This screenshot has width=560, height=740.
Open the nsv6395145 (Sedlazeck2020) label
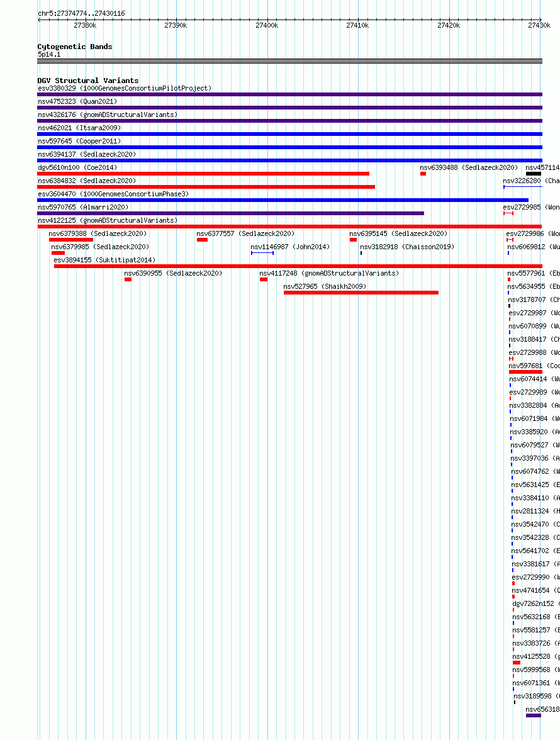pyautogui.click(x=398, y=233)
